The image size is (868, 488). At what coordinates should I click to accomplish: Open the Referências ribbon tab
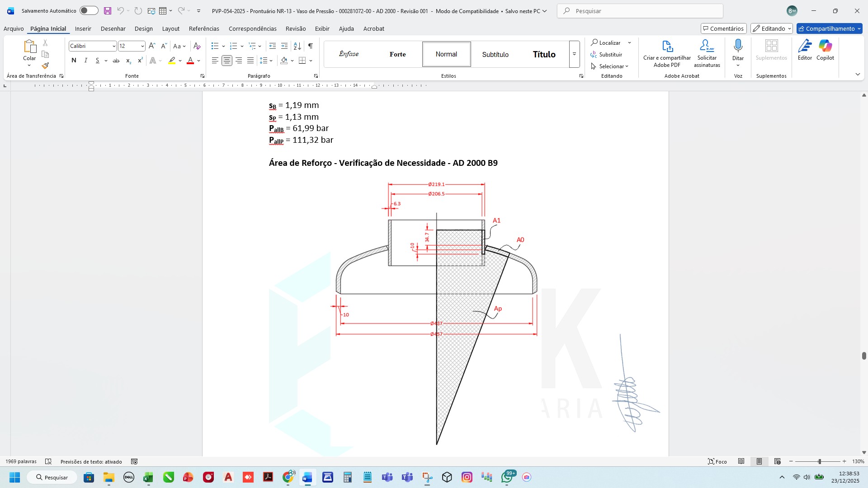[x=204, y=28]
